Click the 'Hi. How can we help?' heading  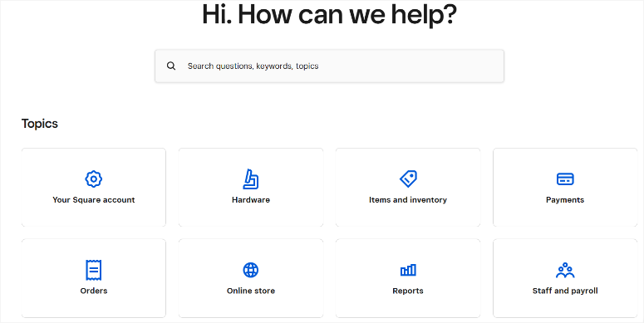point(329,14)
